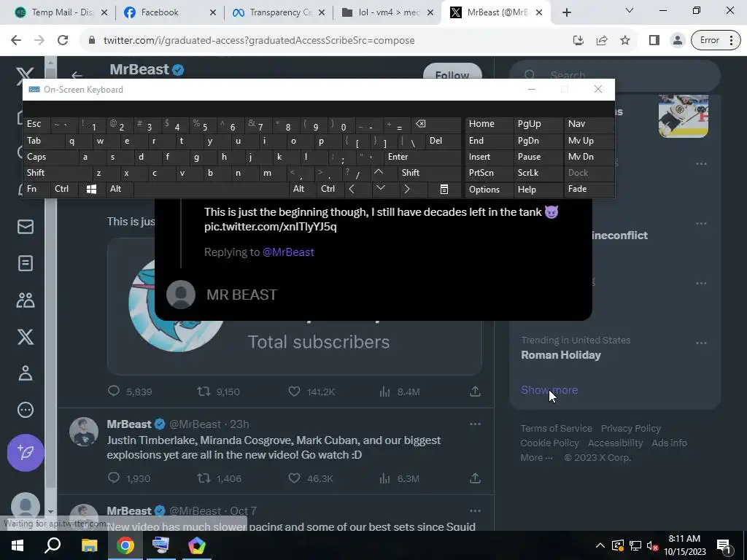
Task: Open a new browser tab
Action: pos(566,12)
